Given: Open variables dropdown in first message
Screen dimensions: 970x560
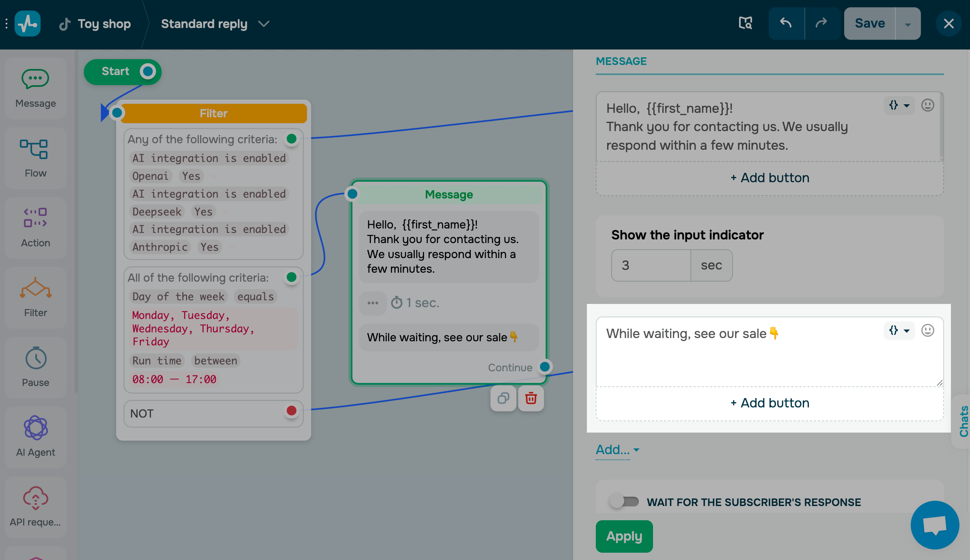Looking at the screenshot, I should [899, 105].
